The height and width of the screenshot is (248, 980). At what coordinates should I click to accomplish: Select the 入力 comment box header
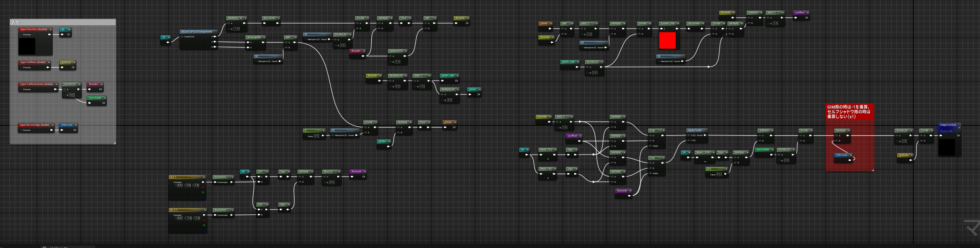pyautogui.click(x=63, y=23)
